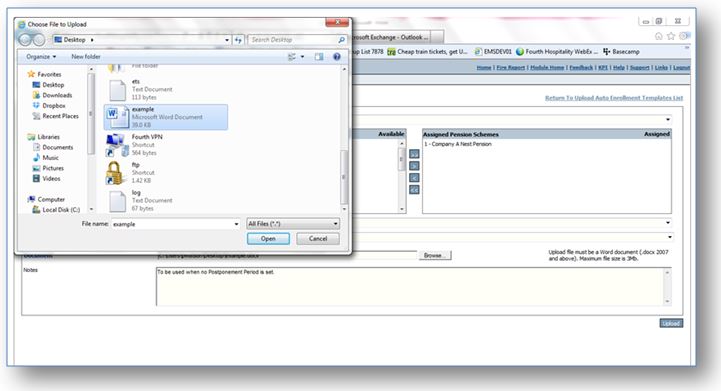
Task: Click the refresh icon next to the address bar
Action: coord(238,40)
